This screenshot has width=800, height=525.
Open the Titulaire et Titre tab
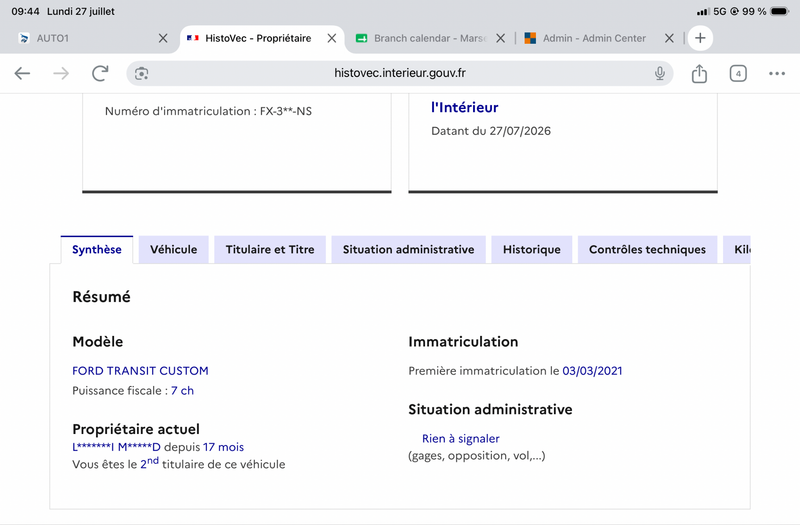click(270, 249)
